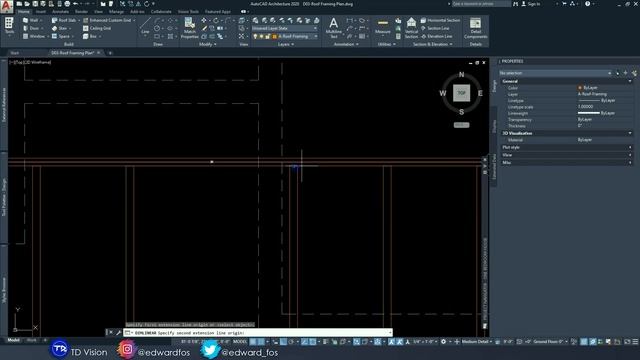The image size is (640, 360).
Task: Click the command line input field
Action: click(258, 333)
